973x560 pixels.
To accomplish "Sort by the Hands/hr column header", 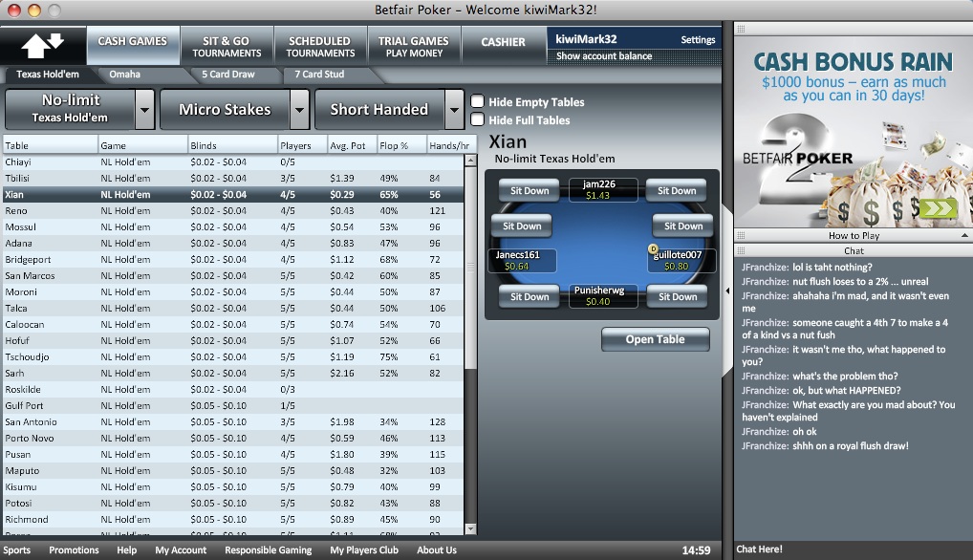I will coord(452,145).
